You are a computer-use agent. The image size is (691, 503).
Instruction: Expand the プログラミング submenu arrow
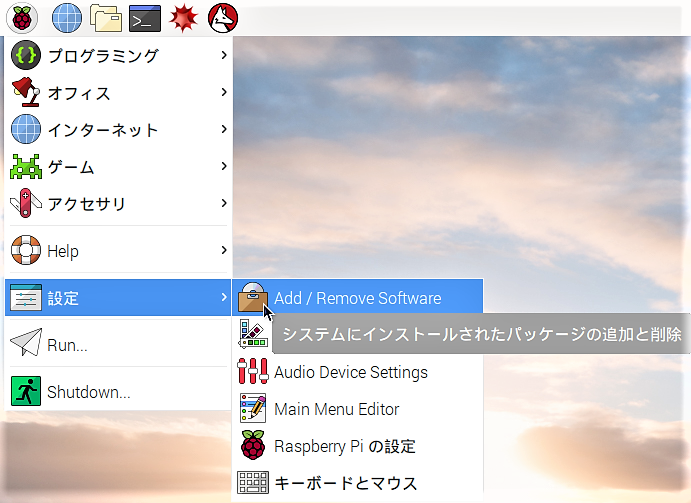pos(224,55)
